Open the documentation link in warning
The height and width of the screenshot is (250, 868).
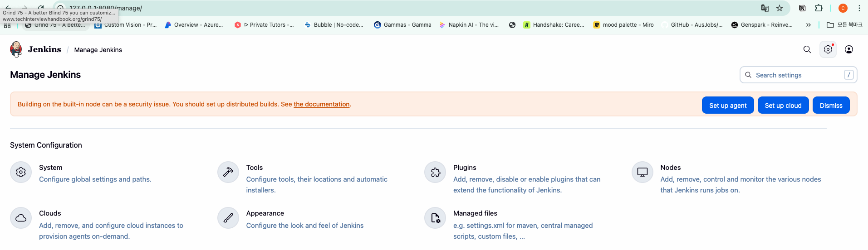(322, 104)
